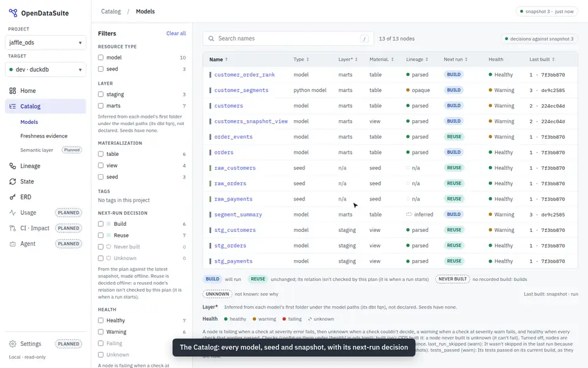The image size is (588, 368).
Task: Click the Catalog breadcrumb link
Action: pos(111,12)
